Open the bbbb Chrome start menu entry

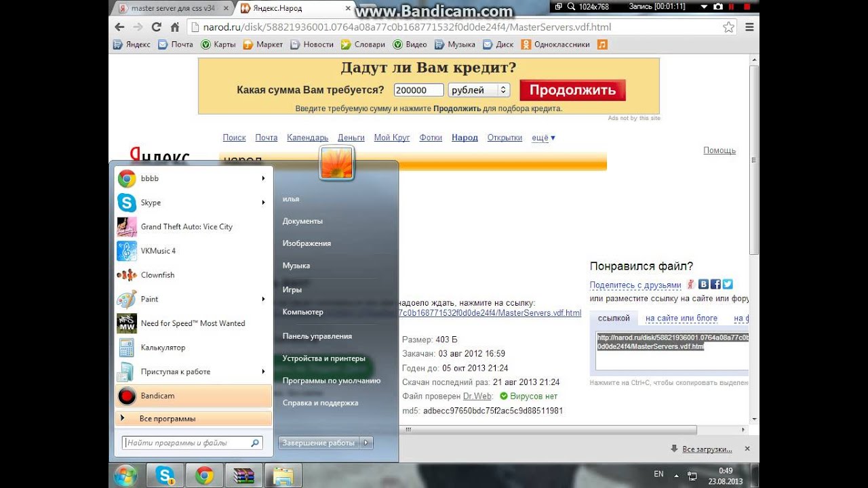tap(193, 178)
